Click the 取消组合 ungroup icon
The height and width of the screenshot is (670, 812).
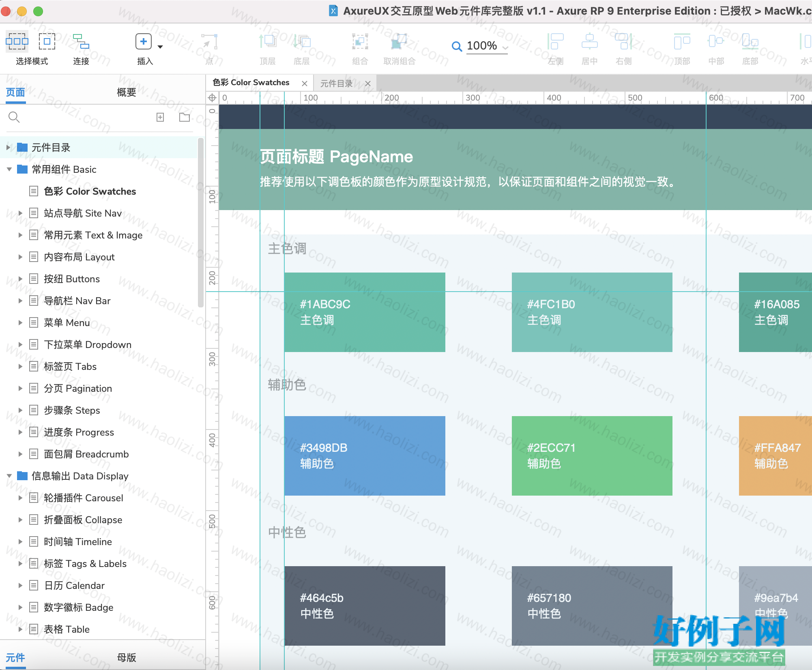pyautogui.click(x=399, y=41)
